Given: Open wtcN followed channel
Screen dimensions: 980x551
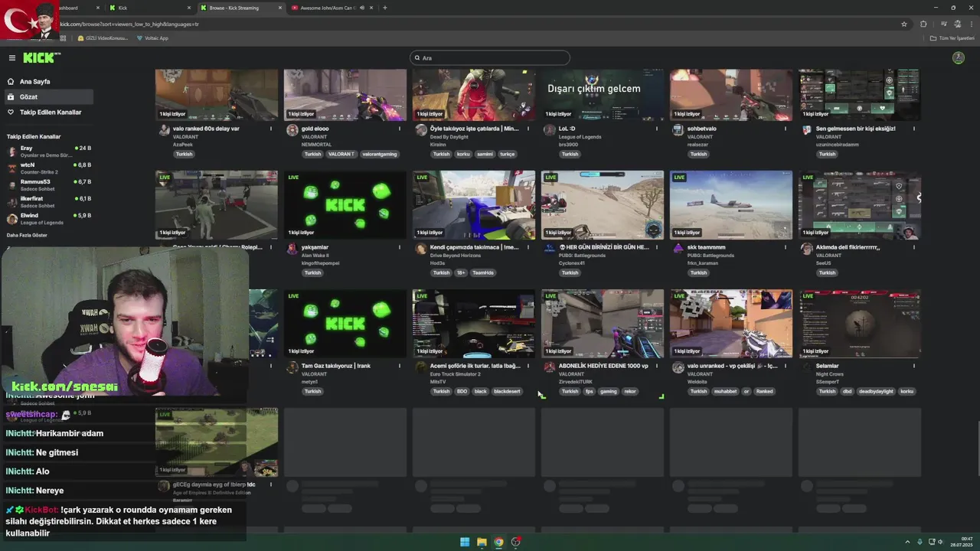Looking at the screenshot, I should [47, 168].
